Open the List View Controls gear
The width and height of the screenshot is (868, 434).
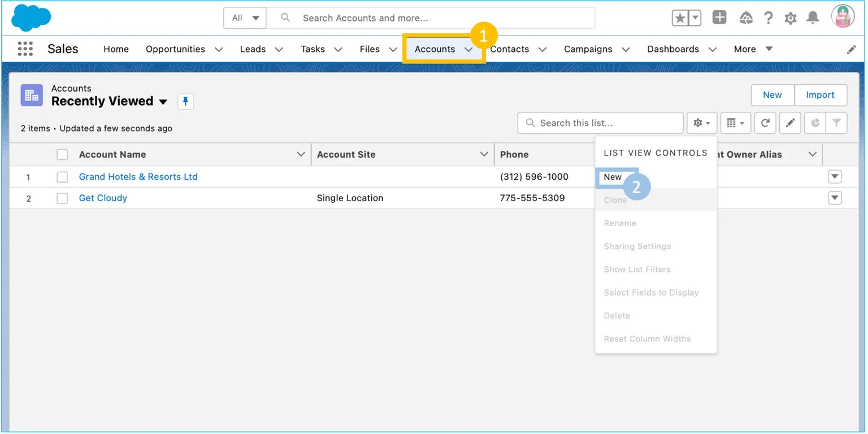pyautogui.click(x=702, y=123)
